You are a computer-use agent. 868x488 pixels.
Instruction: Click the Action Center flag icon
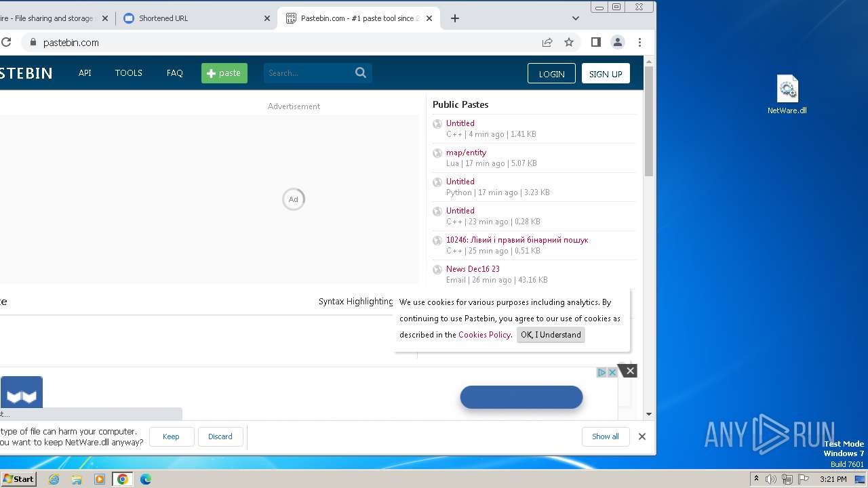point(804,479)
